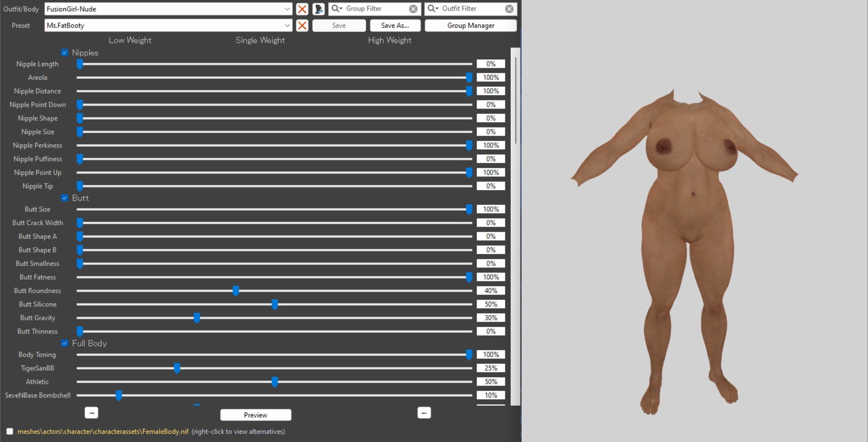This screenshot has width=868, height=442.
Task: Click the Save button
Action: pos(339,25)
